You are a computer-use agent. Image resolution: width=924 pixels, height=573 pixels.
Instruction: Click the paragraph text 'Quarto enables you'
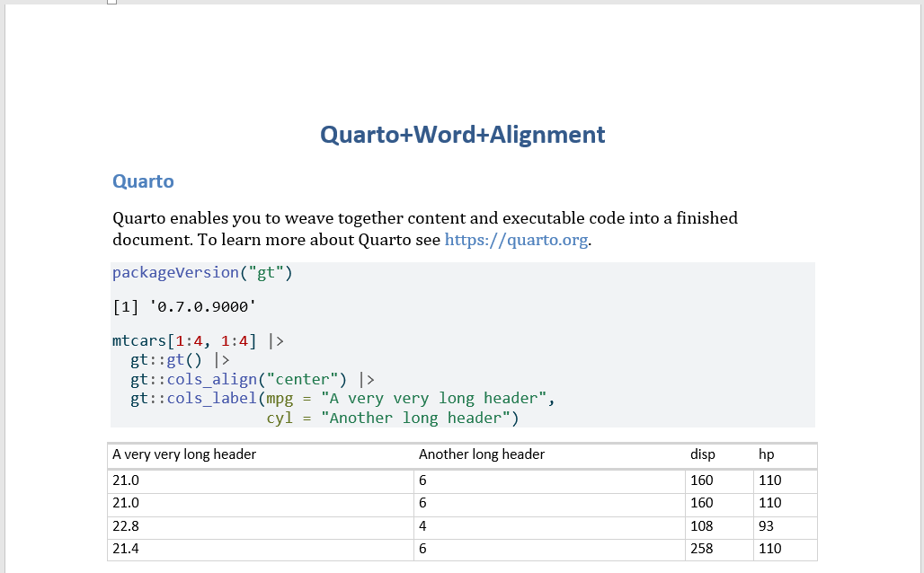click(186, 218)
